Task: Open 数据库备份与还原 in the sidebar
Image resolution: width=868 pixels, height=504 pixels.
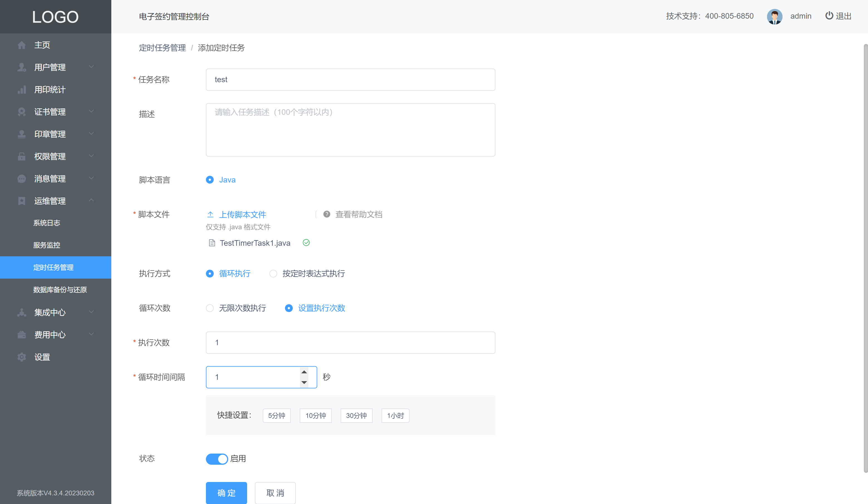Action: pos(60,289)
